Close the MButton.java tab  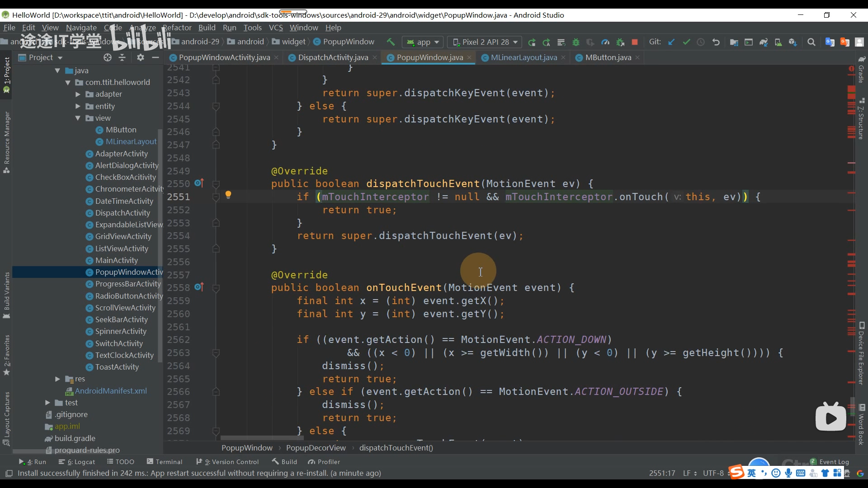pos(637,57)
